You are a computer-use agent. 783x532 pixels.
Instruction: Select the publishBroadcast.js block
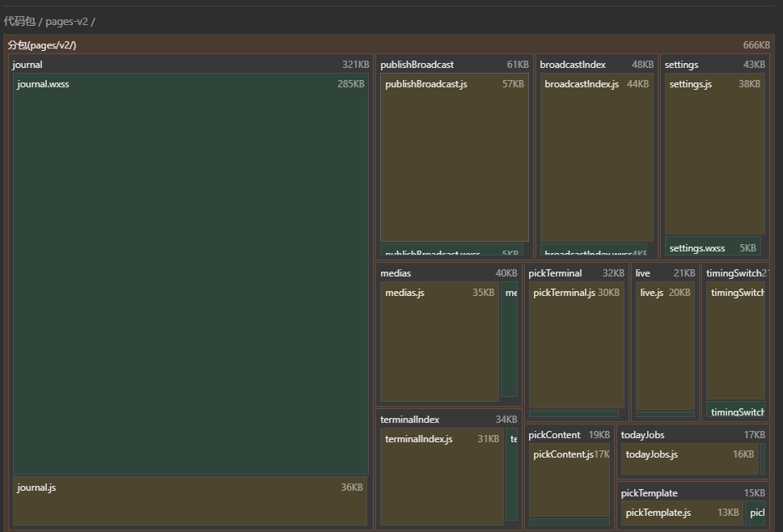tap(455, 158)
